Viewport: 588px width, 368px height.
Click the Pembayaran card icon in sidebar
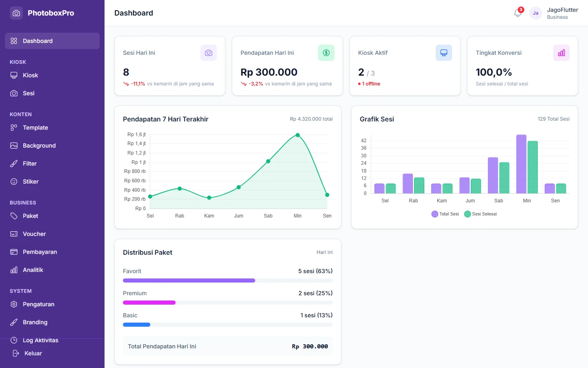pos(14,252)
